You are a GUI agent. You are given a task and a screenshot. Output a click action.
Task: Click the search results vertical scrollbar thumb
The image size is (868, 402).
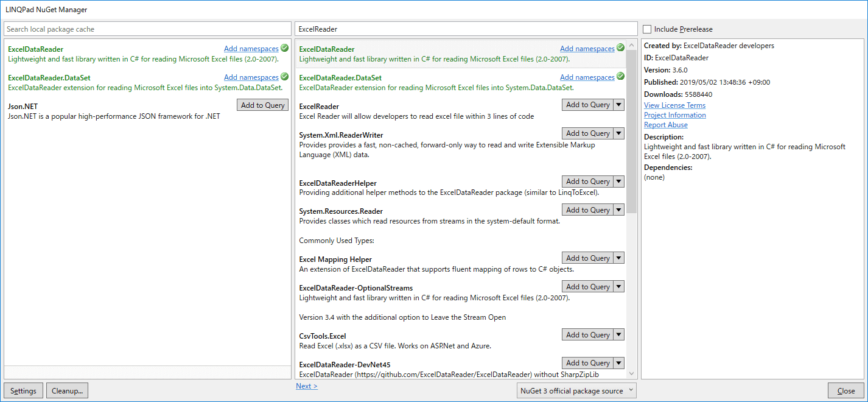(631, 132)
